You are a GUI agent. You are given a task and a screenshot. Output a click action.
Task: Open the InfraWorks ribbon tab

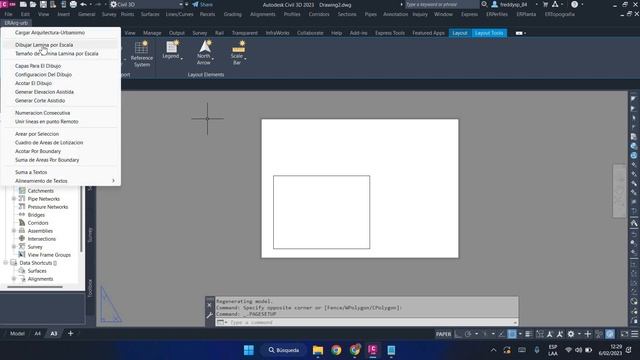[277, 33]
